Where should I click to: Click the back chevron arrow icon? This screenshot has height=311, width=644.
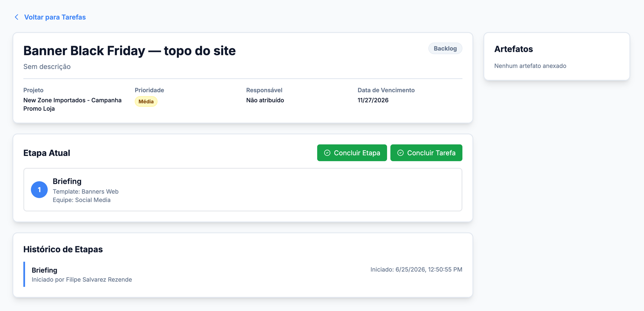point(17,17)
